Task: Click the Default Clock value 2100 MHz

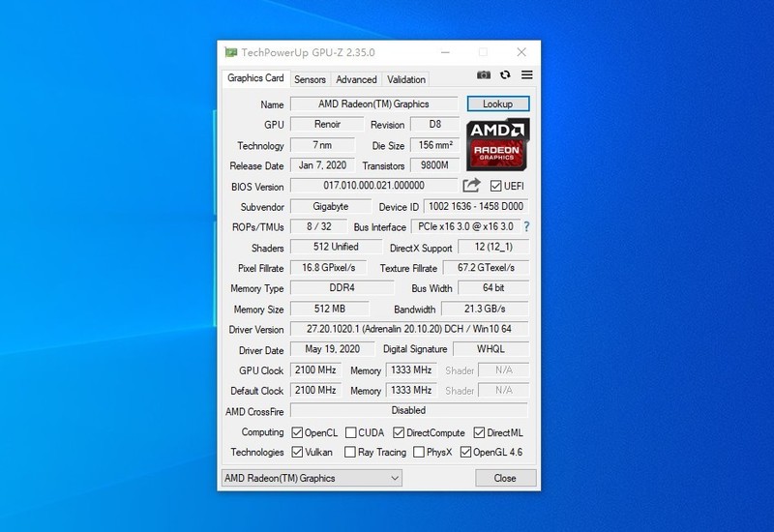Action: point(315,390)
